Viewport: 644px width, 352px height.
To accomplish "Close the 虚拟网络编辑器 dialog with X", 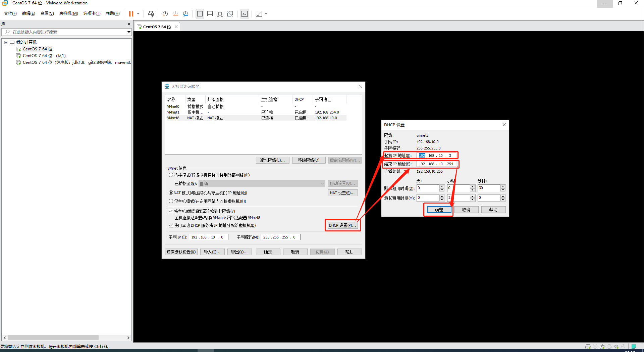I will pos(360,86).
